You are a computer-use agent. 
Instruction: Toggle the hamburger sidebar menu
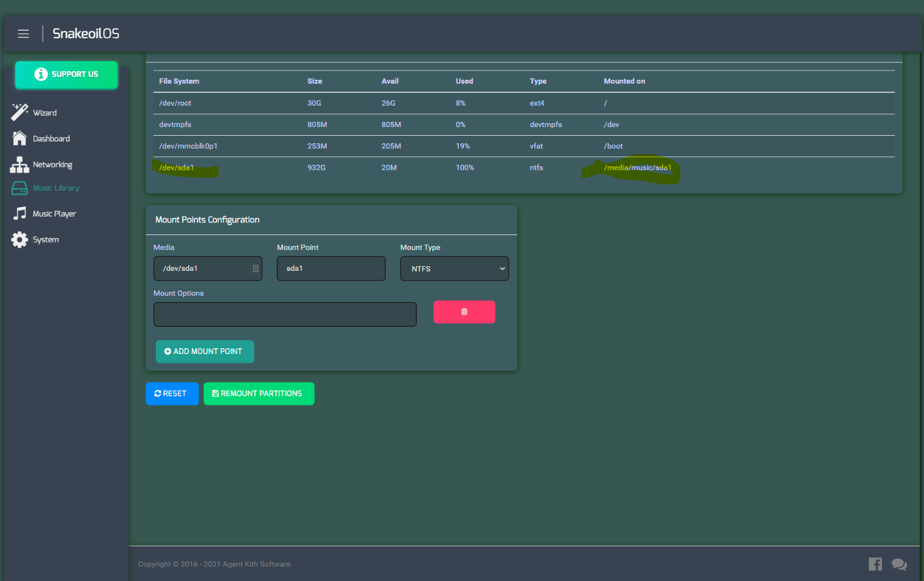23,34
